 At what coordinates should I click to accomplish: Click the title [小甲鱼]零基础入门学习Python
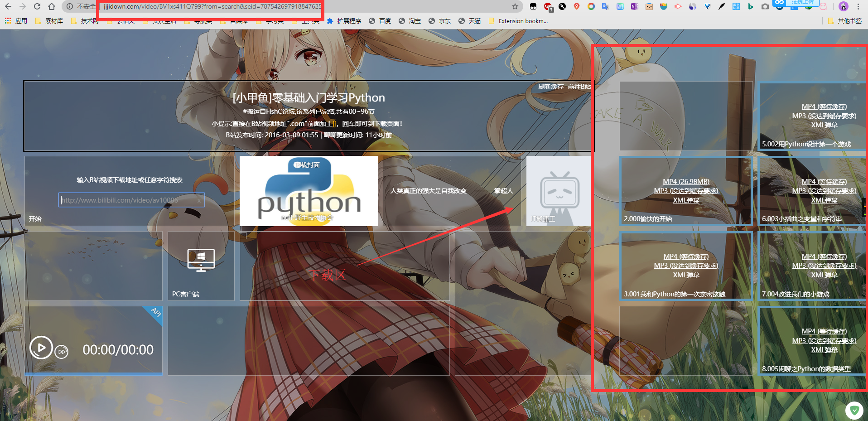[x=309, y=98]
